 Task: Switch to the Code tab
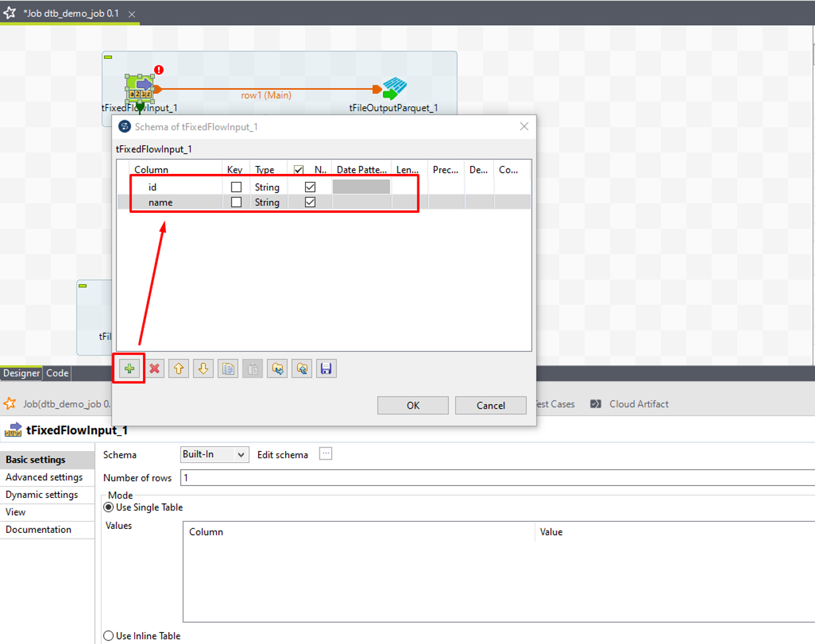tap(57, 373)
